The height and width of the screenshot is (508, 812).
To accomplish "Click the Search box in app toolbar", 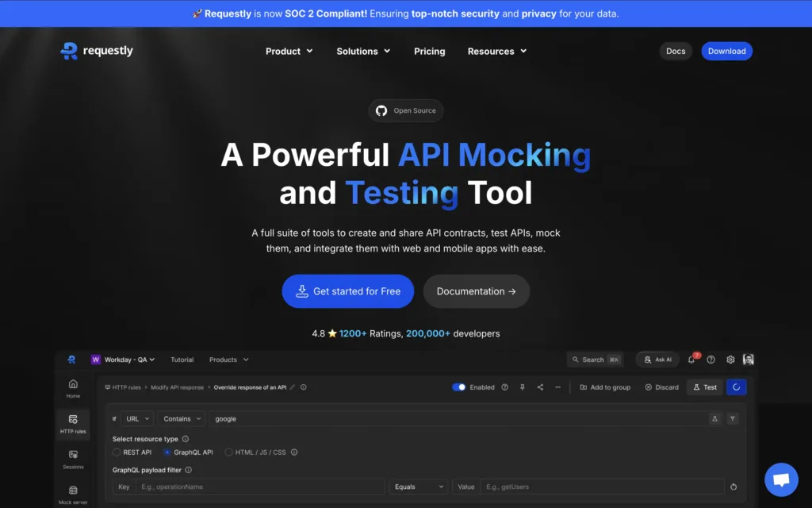I will click(595, 360).
